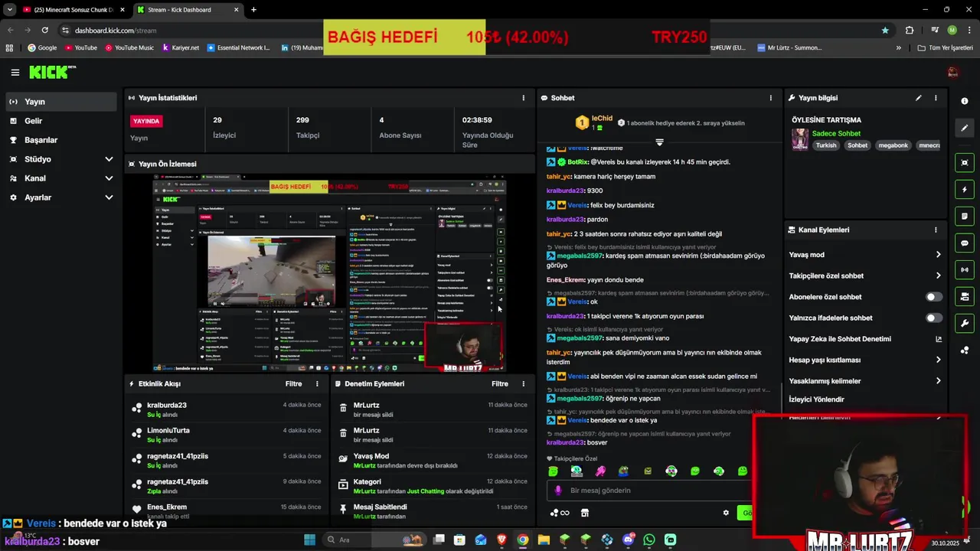Open the Gelir sidebar page
The height and width of the screenshot is (551, 980).
[x=61, y=121]
